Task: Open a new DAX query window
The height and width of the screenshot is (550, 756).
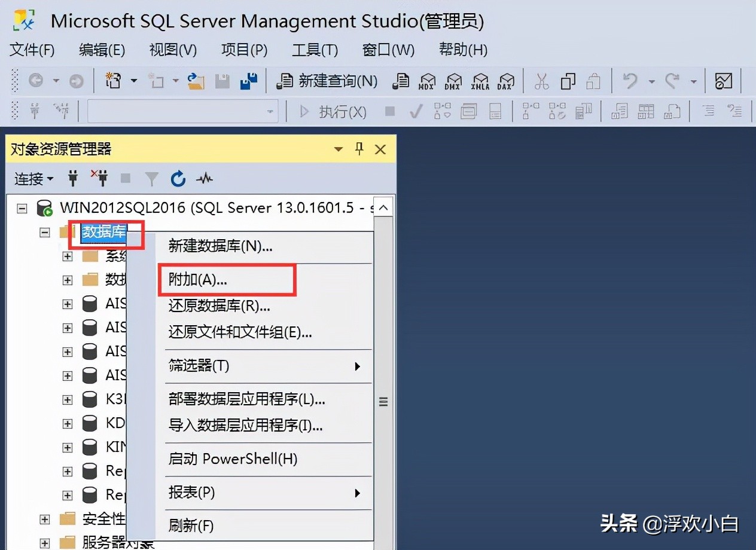Action: [505, 81]
